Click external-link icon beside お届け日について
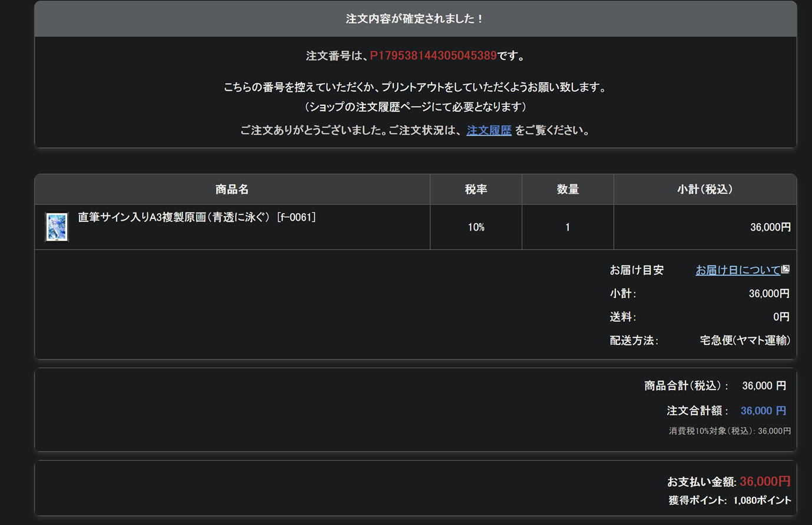 pos(786,270)
